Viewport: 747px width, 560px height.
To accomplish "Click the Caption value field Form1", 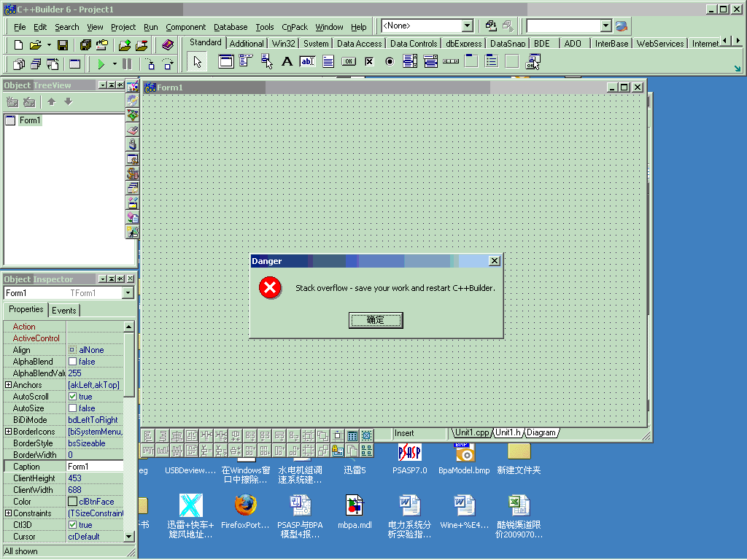I will pyautogui.click(x=95, y=467).
